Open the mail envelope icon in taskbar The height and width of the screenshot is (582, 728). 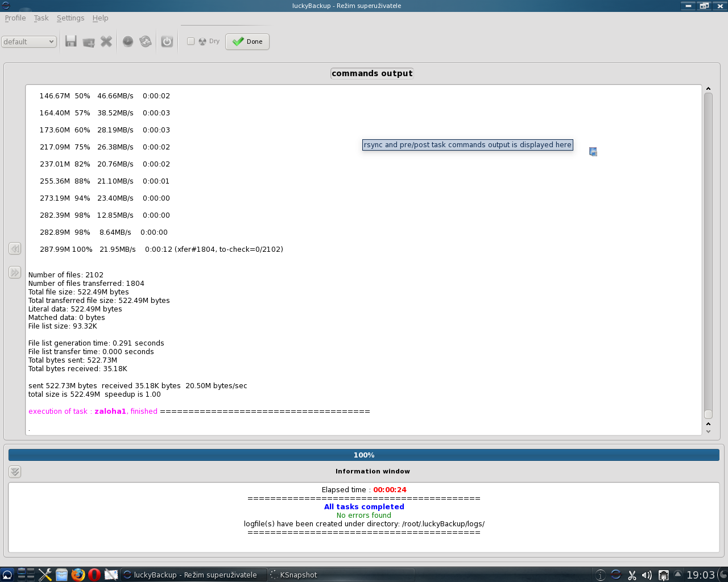[111, 575]
